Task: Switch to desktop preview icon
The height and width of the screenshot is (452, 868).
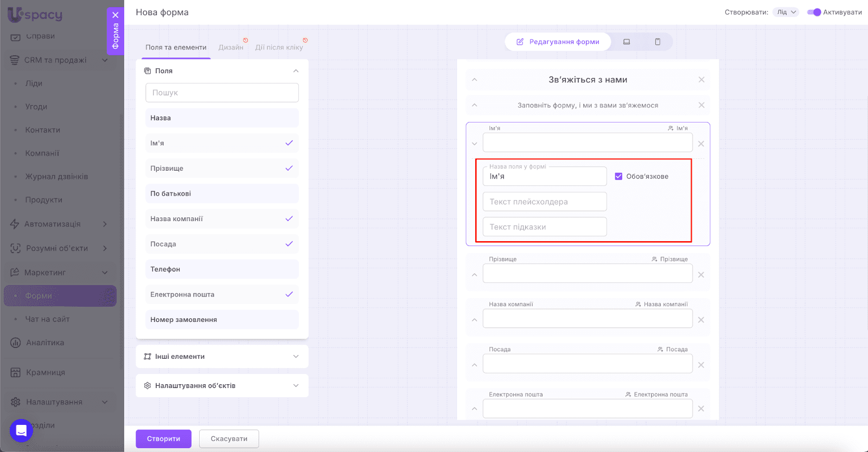Action: 627,42
